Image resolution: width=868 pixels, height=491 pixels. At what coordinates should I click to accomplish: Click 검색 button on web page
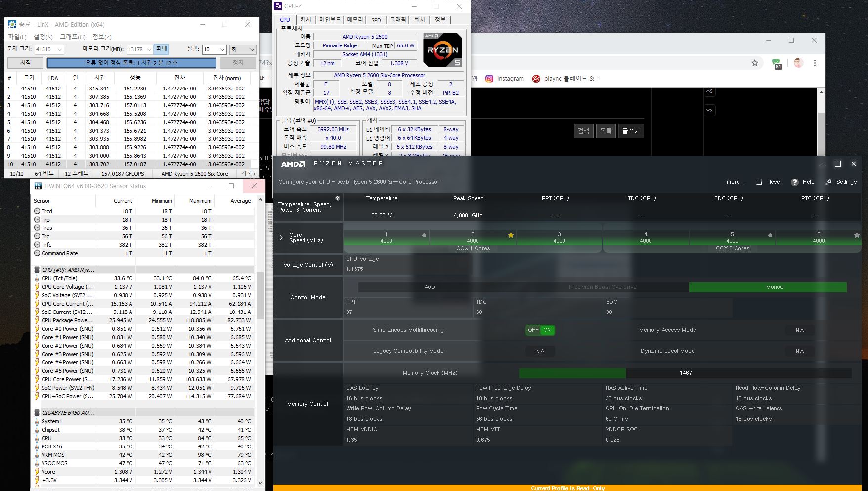point(584,131)
